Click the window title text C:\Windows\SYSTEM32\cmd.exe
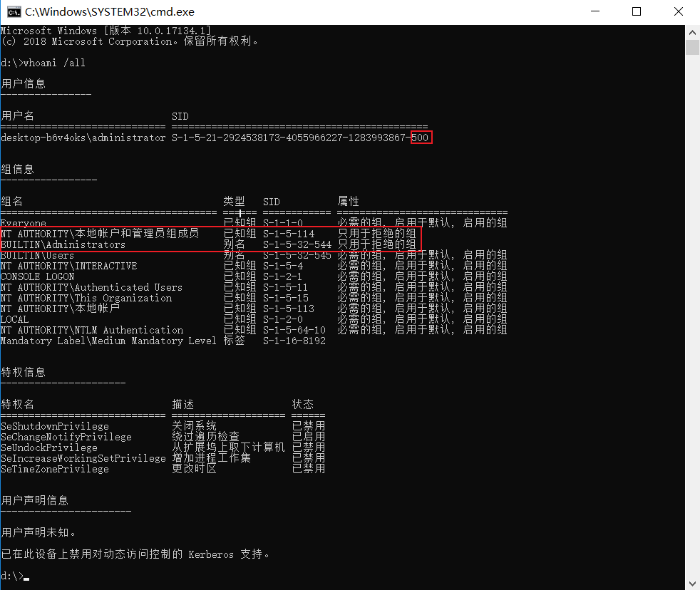 click(x=109, y=12)
